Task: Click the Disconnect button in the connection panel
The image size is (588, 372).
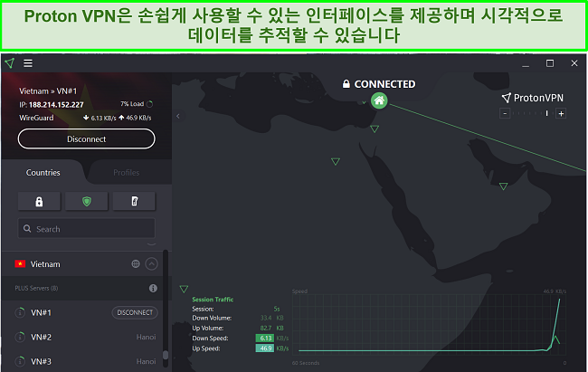Action: (86, 138)
